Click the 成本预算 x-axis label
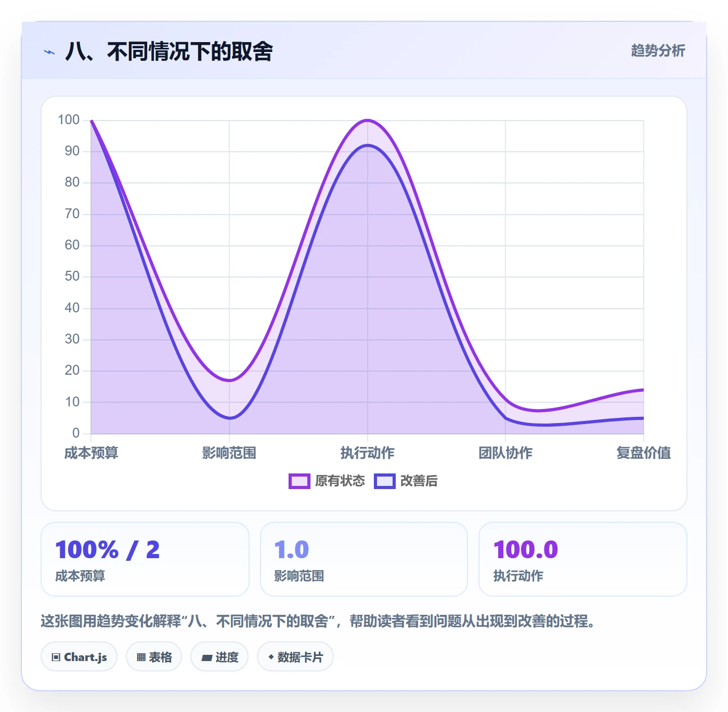The width and height of the screenshot is (728, 712). (92, 453)
